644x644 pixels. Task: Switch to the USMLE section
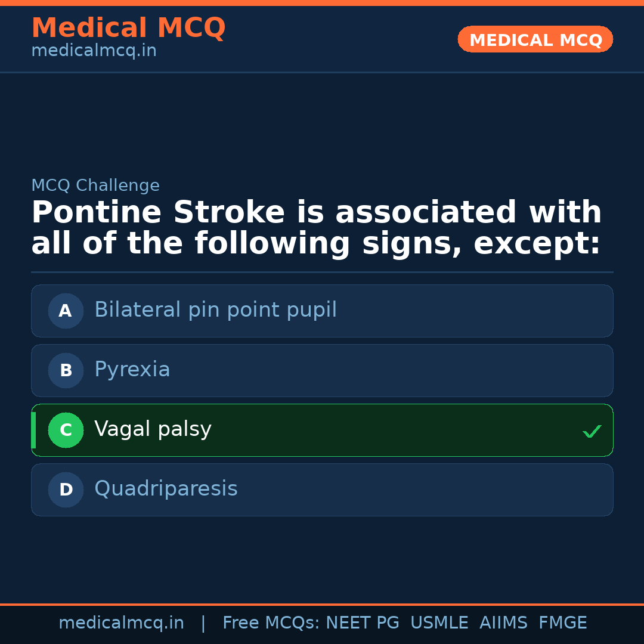click(x=439, y=623)
